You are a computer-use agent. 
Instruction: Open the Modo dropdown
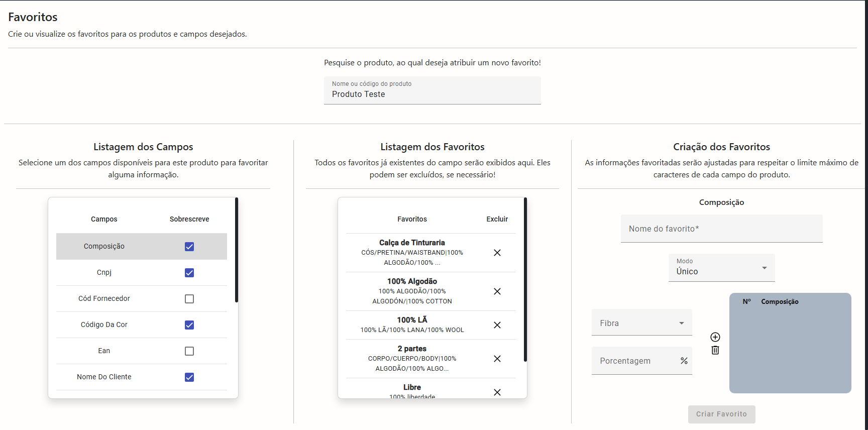tap(721, 268)
